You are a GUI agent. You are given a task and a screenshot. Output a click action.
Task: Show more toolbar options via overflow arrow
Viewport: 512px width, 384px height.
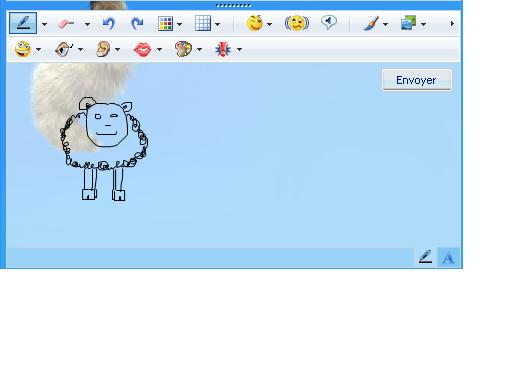[452, 24]
